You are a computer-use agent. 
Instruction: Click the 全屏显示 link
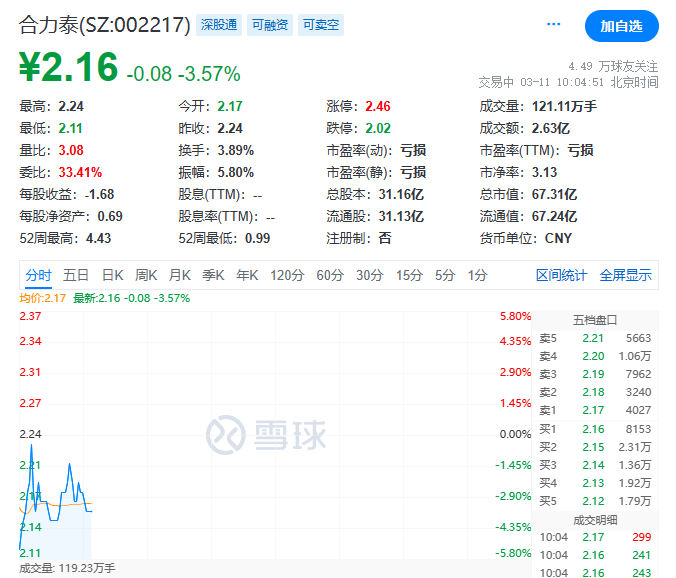point(625,275)
